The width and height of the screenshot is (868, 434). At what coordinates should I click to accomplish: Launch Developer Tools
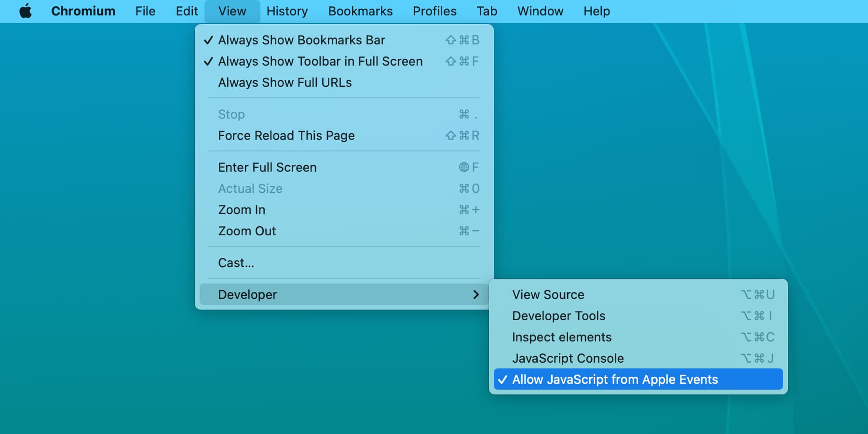coord(559,316)
